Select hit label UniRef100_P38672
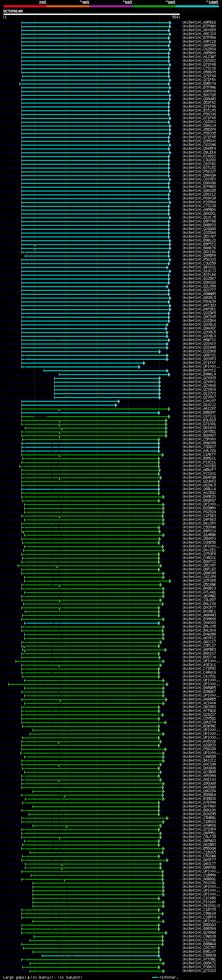The image size is (222, 980). 199,967
